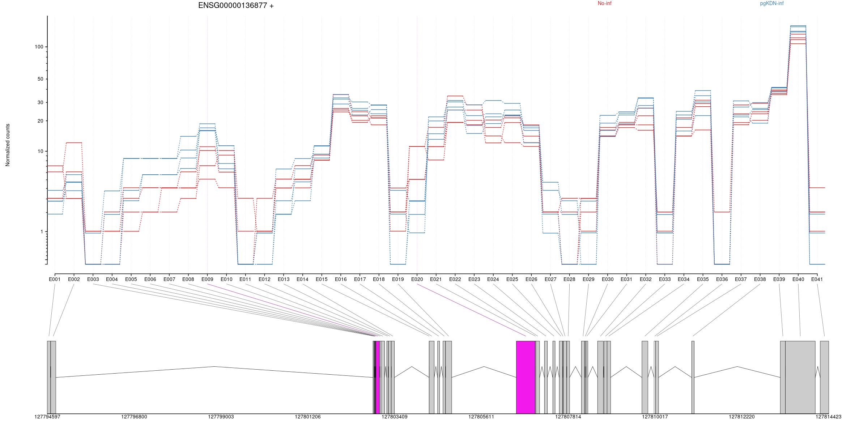Click genomic coordinate 127794597
The width and height of the screenshot is (868, 434).
tap(47, 417)
